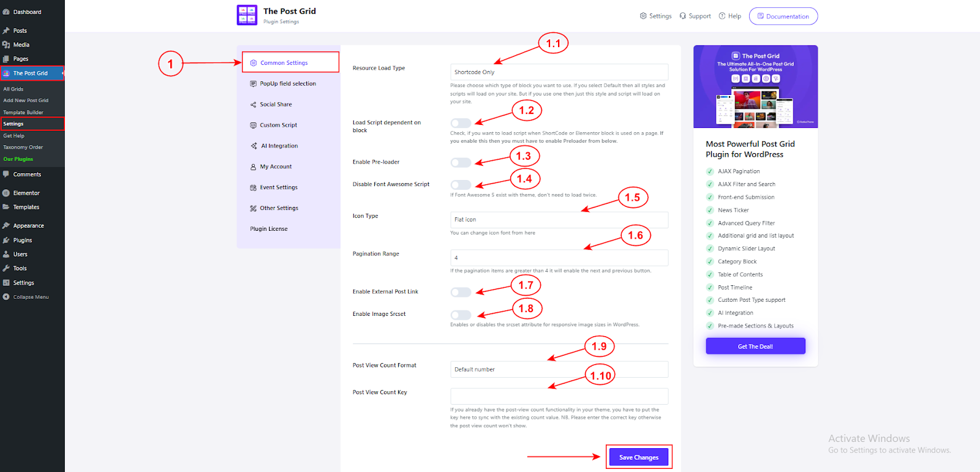Click Post View Count Key field
The image size is (980, 472).
click(x=559, y=396)
